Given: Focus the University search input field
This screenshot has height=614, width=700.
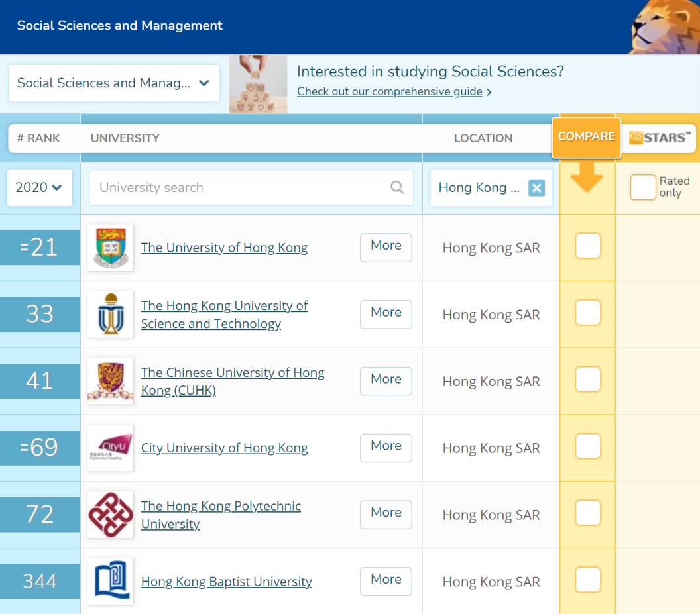Looking at the screenshot, I should (x=251, y=187).
